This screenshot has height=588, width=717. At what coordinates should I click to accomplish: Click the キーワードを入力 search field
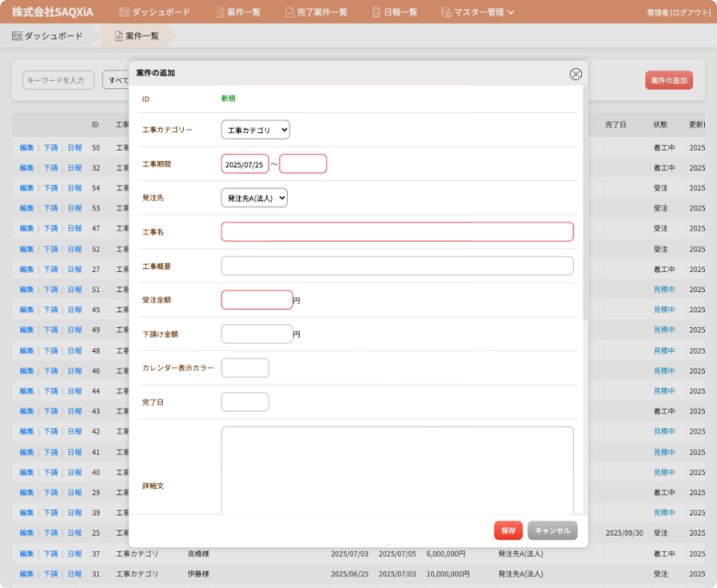(x=59, y=80)
